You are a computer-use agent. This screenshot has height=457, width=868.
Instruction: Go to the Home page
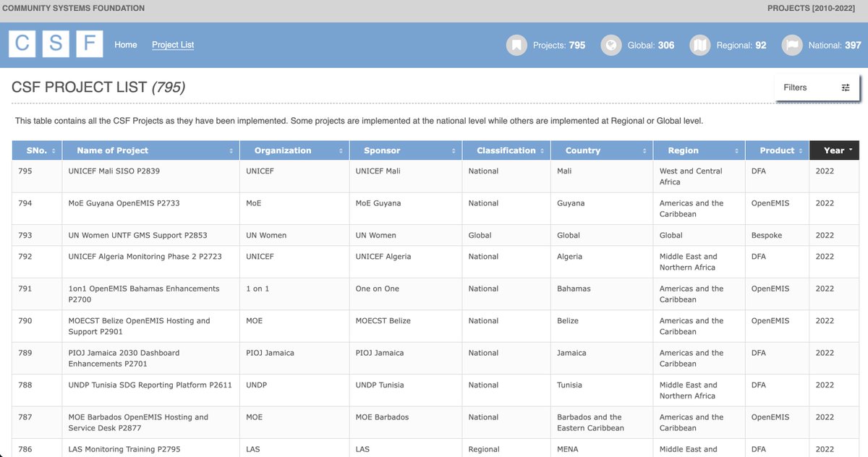click(x=126, y=45)
